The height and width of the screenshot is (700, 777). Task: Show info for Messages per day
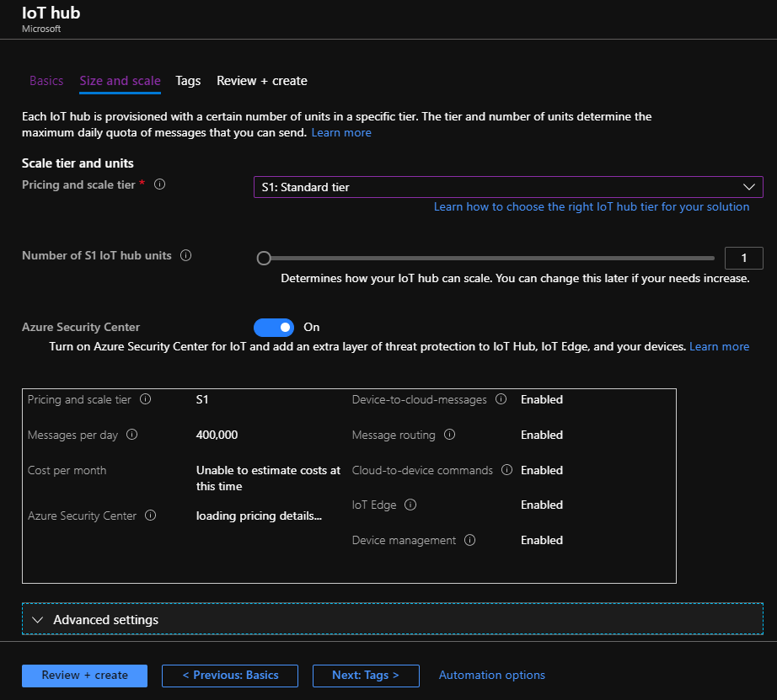[131, 435]
